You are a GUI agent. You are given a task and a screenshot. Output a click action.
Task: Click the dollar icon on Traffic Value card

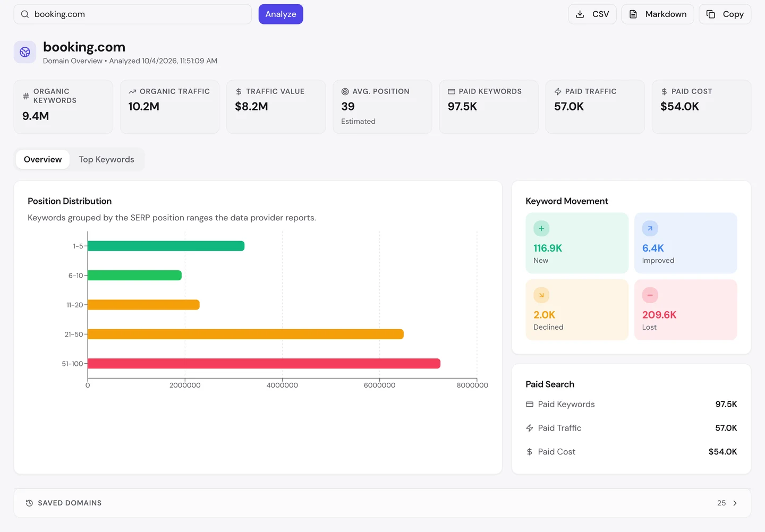pos(239,91)
